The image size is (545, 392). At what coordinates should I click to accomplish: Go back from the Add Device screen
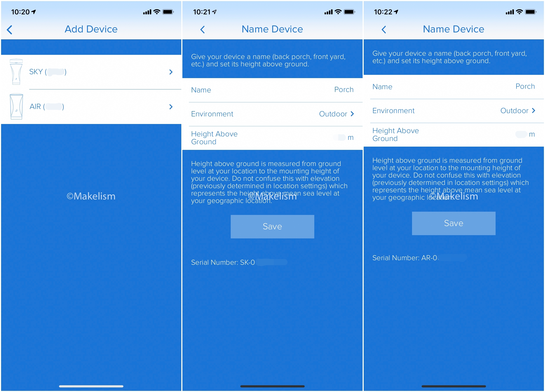(x=10, y=30)
